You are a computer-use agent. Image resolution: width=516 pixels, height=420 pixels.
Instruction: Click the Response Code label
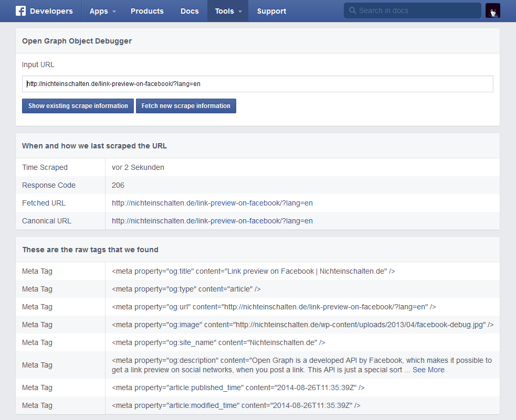click(x=49, y=185)
